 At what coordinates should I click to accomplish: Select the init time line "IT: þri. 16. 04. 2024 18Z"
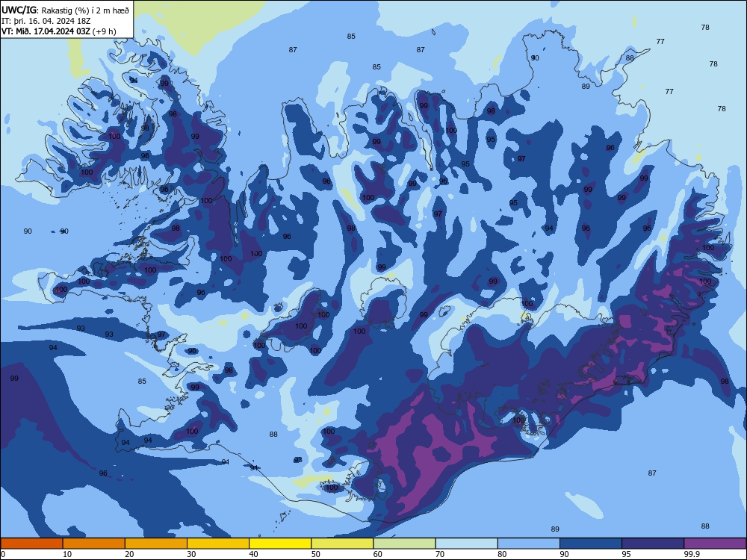46,21
